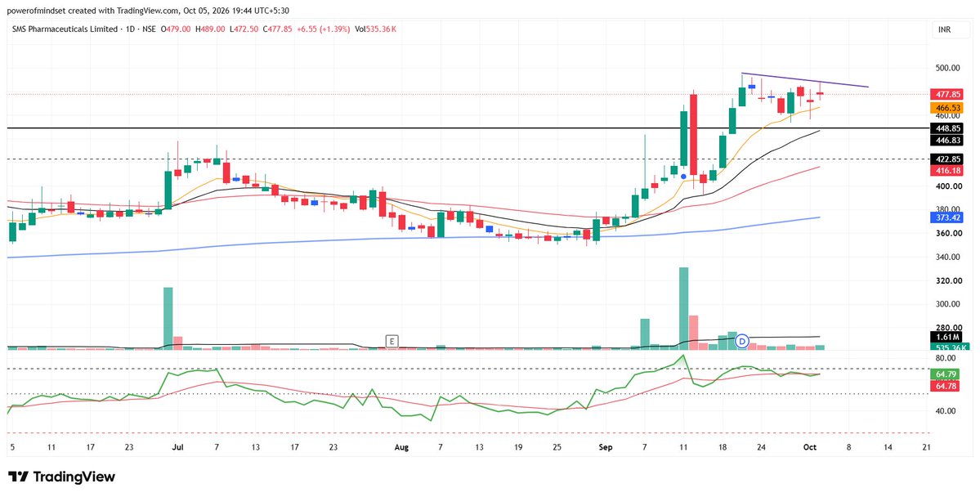The image size is (980, 497).
Task: Click the Aug label on time axis
Action: pos(402,448)
